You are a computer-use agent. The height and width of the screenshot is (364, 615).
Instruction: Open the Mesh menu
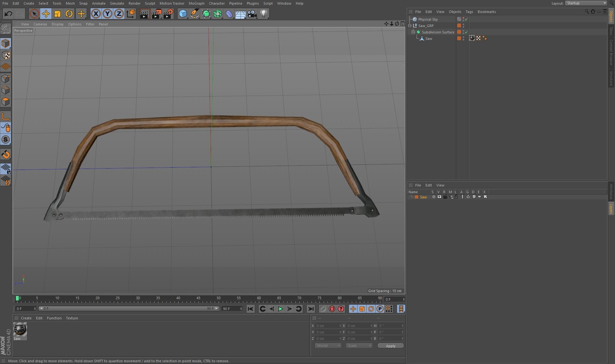[70, 3]
